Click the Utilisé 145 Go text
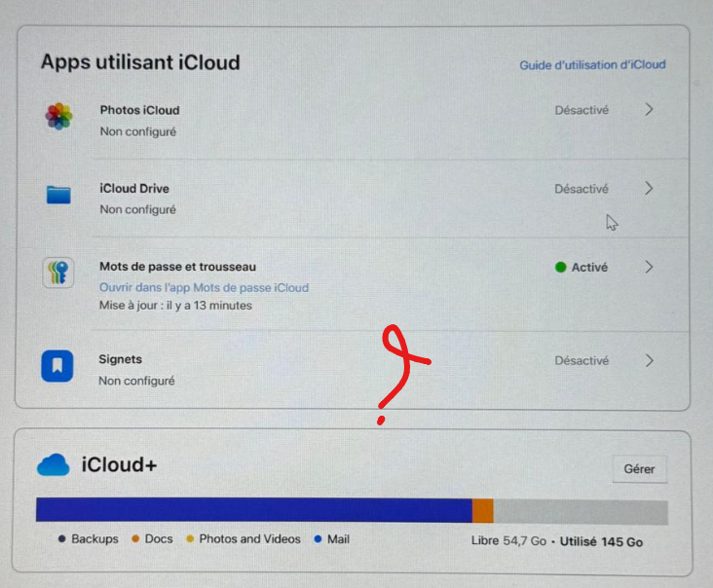This screenshot has height=588, width=713. [601, 541]
